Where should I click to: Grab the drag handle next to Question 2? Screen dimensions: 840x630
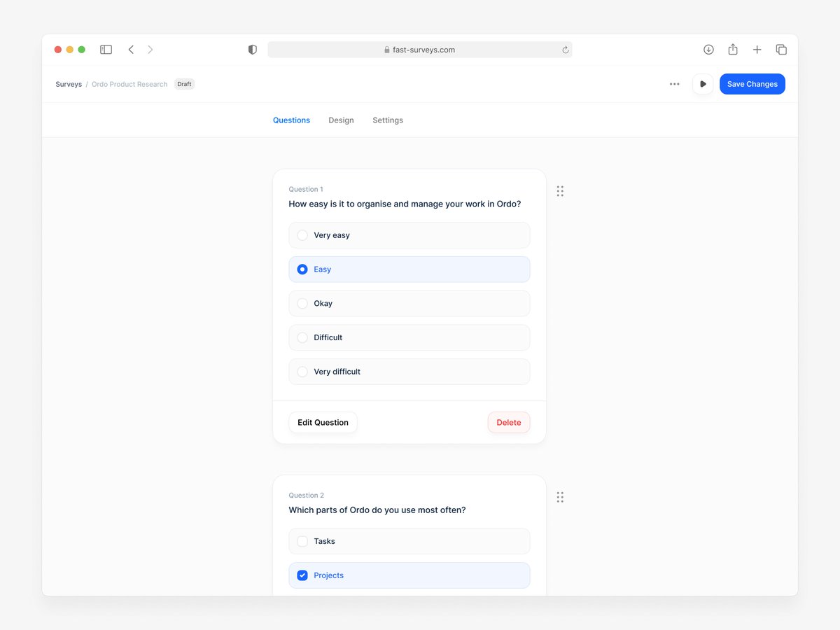pyautogui.click(x=560, y=497)
